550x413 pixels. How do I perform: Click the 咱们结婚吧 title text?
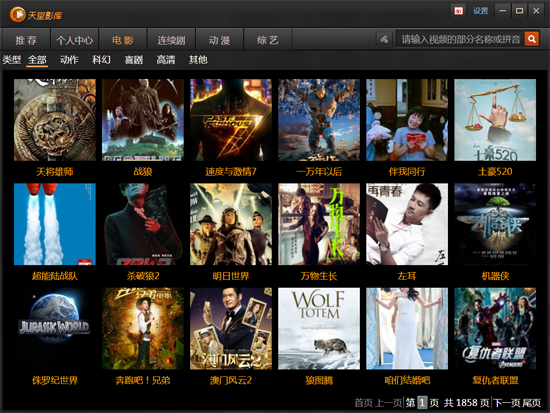[x=407, y=380]
